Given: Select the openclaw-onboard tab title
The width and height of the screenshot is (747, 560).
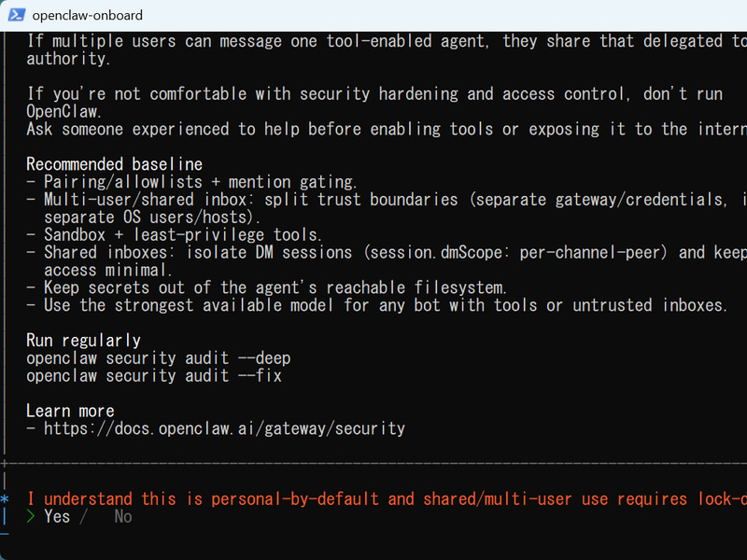Looking at the screenshot, I should [87, 15].
